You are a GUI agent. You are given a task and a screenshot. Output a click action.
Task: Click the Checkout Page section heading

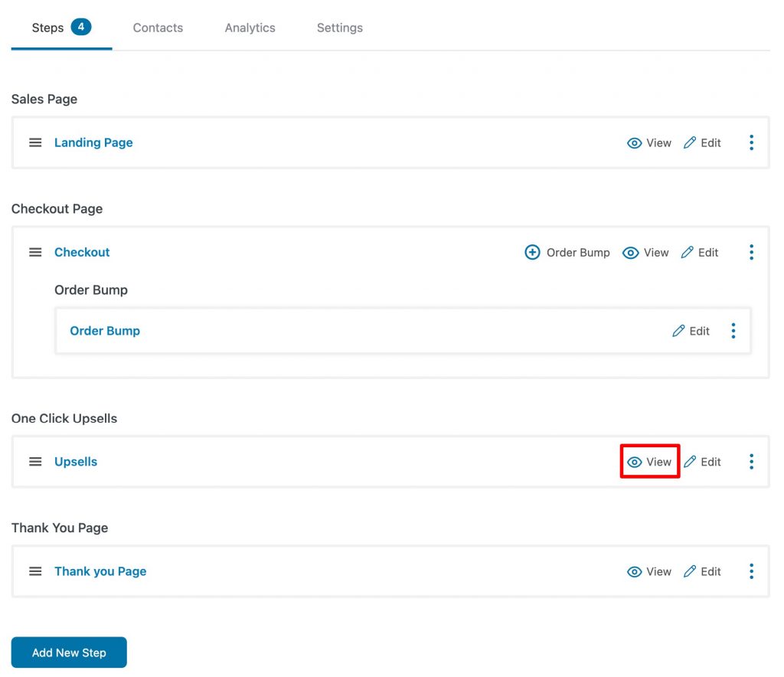coord(57,209)
